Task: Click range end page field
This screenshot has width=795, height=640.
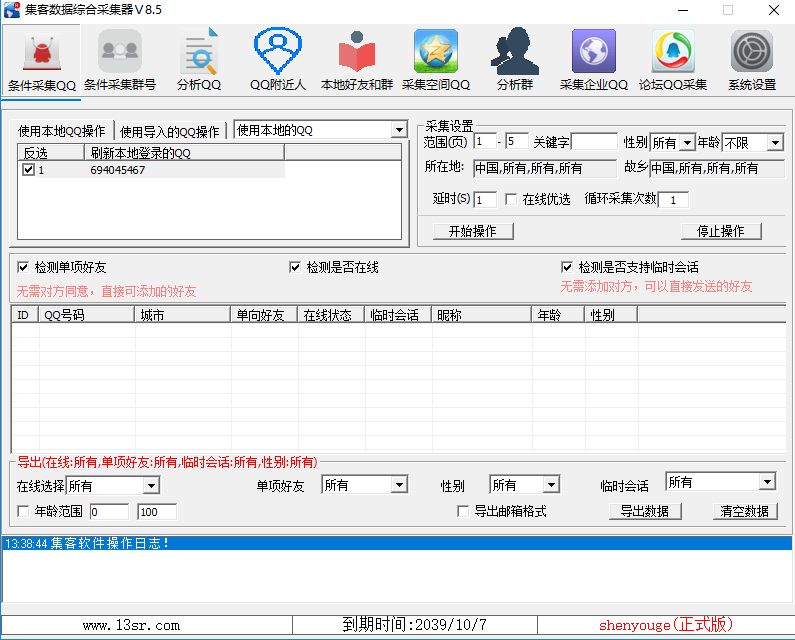Action: [517, 141]
